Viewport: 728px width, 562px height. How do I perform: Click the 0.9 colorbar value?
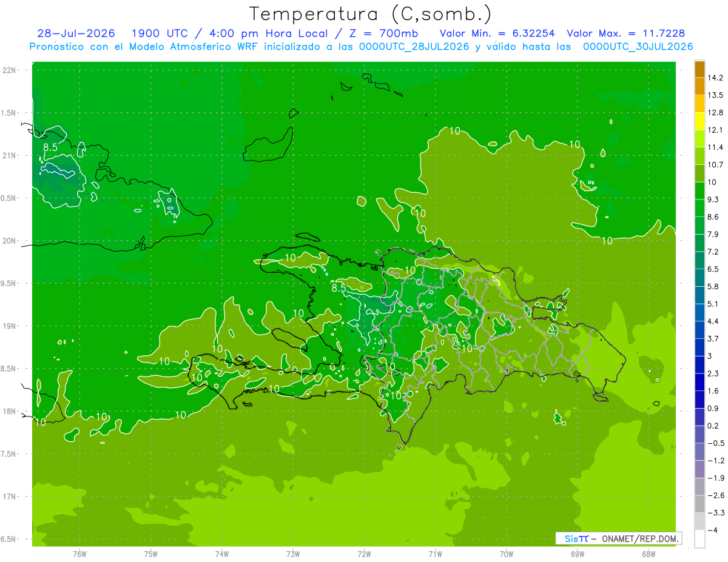pyautogui.click(x=713, y=408)
